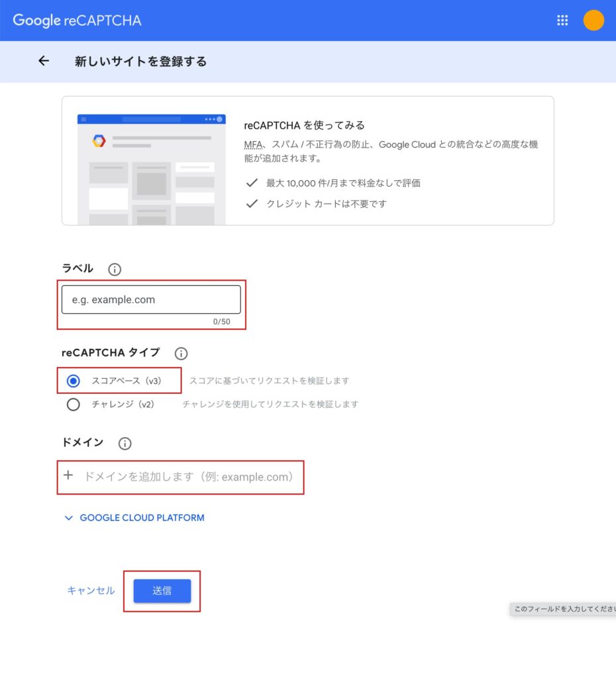This screenshot has width=616, height=678.
Task: Click the 最大 10,000 件/月まで料金なしで評価 text
Action: [343, 183]
